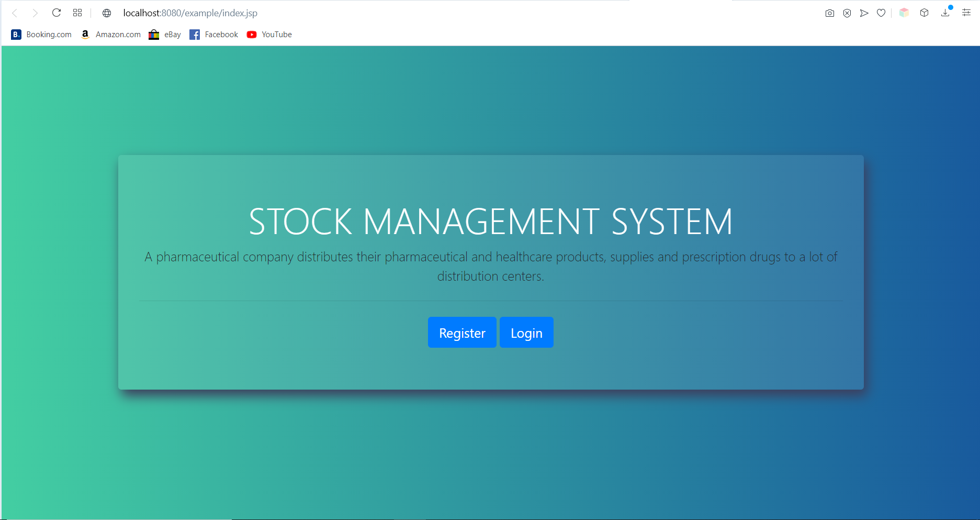This screenshot has height=520, width=980.
Task: Click the outlined cube (3D/package) icon
Action: [924, 13]
